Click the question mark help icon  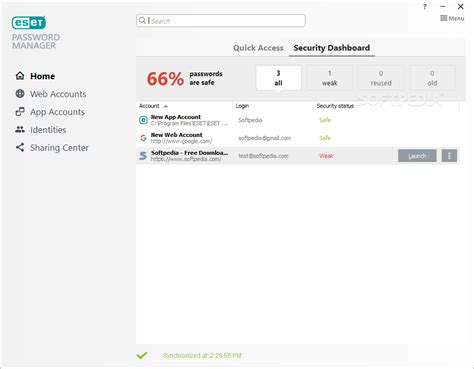425,7
